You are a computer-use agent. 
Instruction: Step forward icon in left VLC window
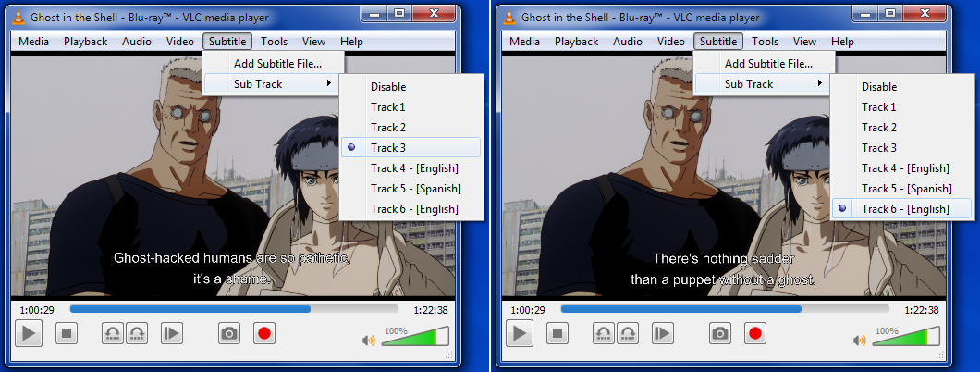tap(137, 333)
